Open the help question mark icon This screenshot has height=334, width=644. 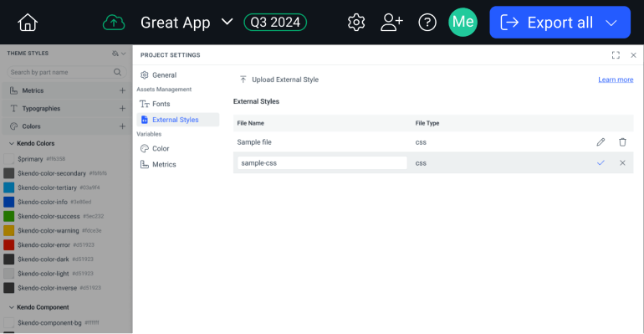click(x=427, y=23)
